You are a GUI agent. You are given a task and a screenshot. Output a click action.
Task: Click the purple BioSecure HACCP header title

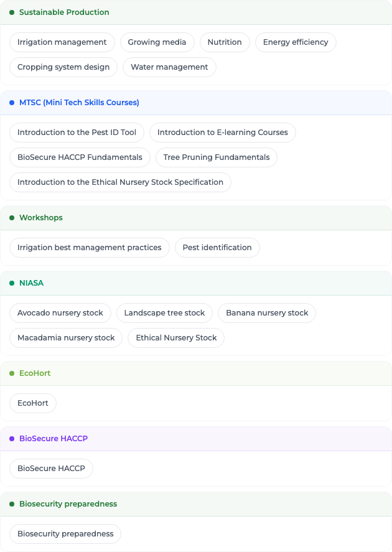click(x=54, y=439)
